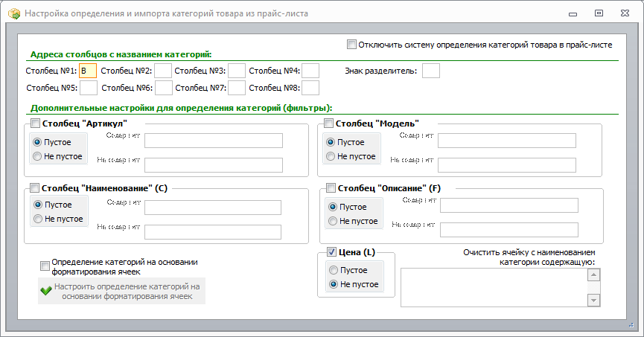Enable category detection by cell formatting checkbox
This screenshot has height=337, width=644.
tap(45, 266)
